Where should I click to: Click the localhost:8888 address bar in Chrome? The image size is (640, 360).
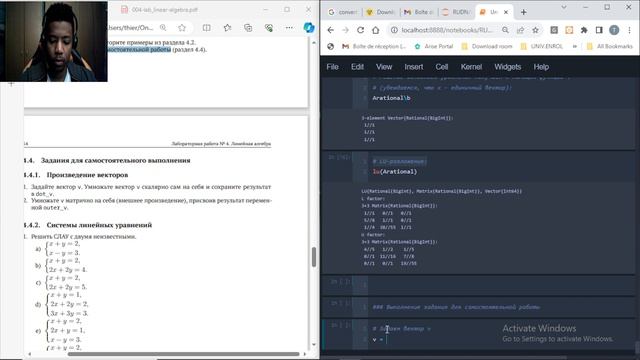(x=447, y=30)
